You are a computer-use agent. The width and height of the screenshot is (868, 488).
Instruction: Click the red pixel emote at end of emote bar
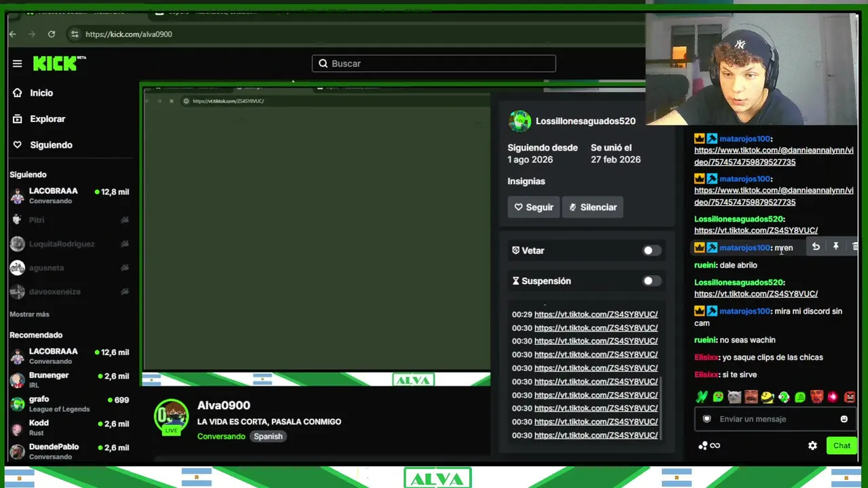coord(849,396)
